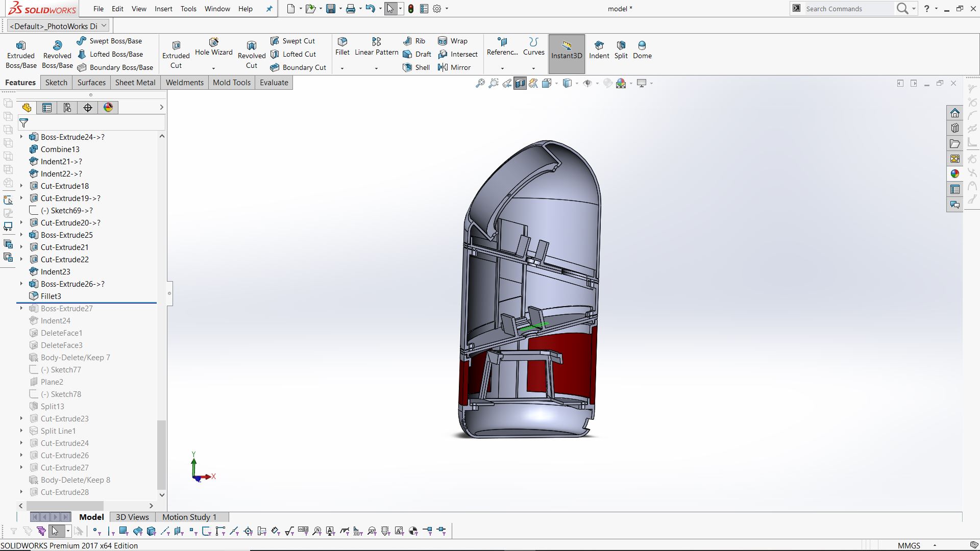Image resolution: width=980 pixels, height=551 pixels.
Task: Click the Mirror feature tool
Action: [x=454, y=67]
